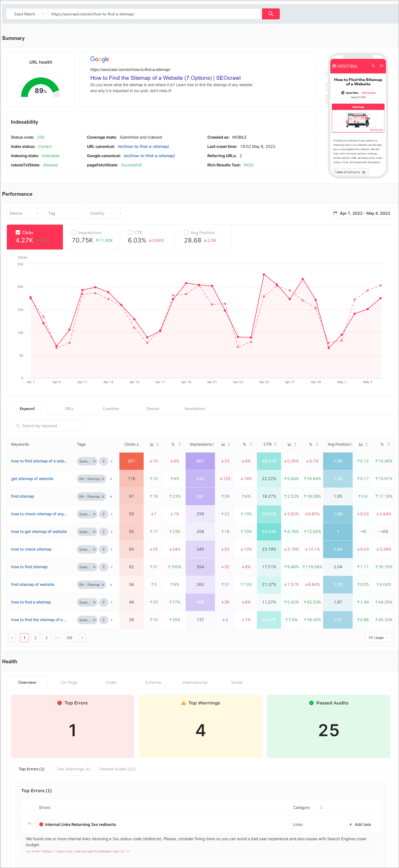Go to next page of keywords
The image size is (399, 868).
click(x=82, y=637)
